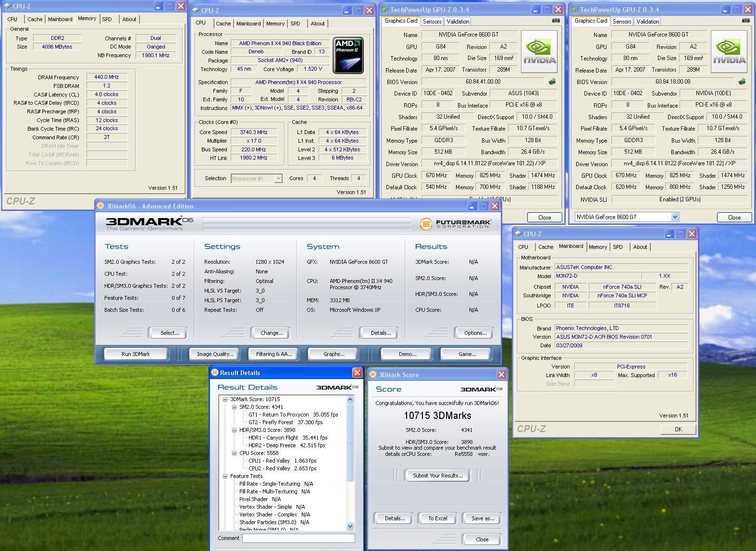756x551 pixels.
Task: Click the AMD Phenom II logo in CPU-Z
Action: pyautogui.click(x=348, y=56)
